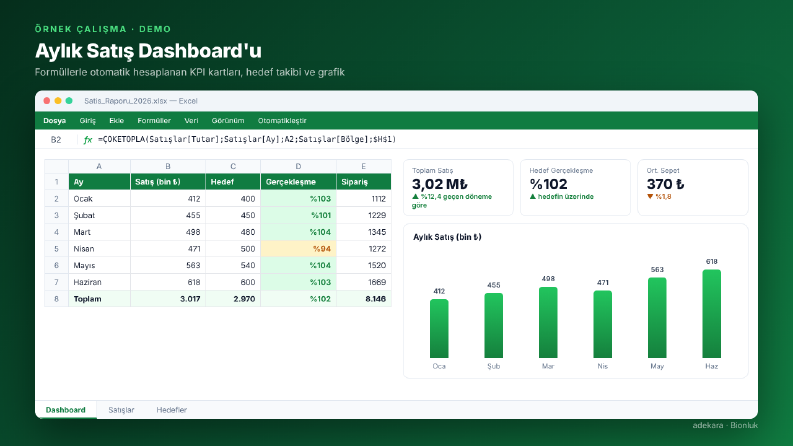The image size is (793, 446).
Task: Click the 'Haziran' cell
Action: pyautogui.click(x=99, y=282)
